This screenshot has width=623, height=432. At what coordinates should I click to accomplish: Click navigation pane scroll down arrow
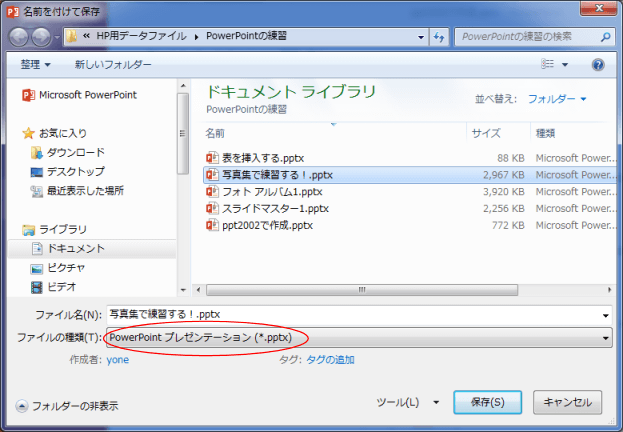(x=183, y=290)
